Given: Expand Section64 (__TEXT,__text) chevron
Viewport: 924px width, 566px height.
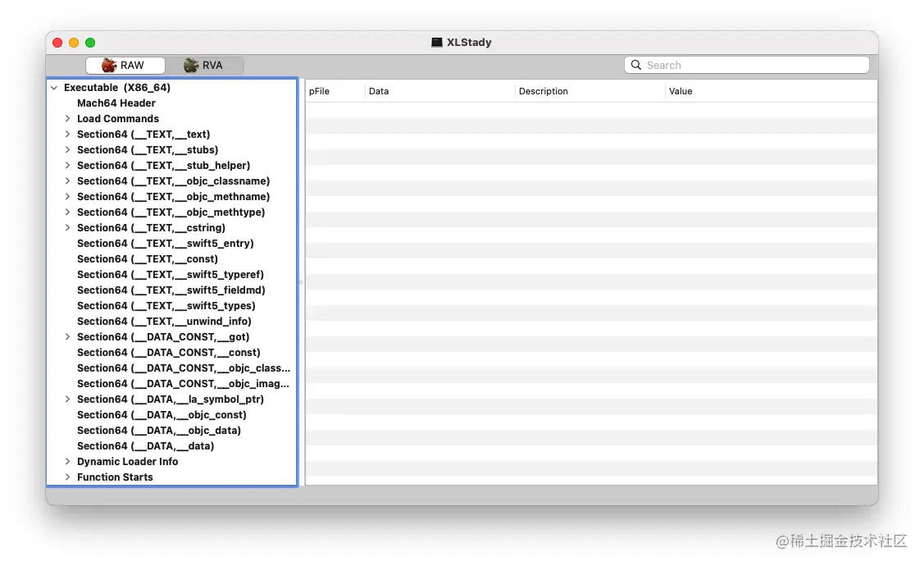Looking at the screenshot, I should (67, 135).
